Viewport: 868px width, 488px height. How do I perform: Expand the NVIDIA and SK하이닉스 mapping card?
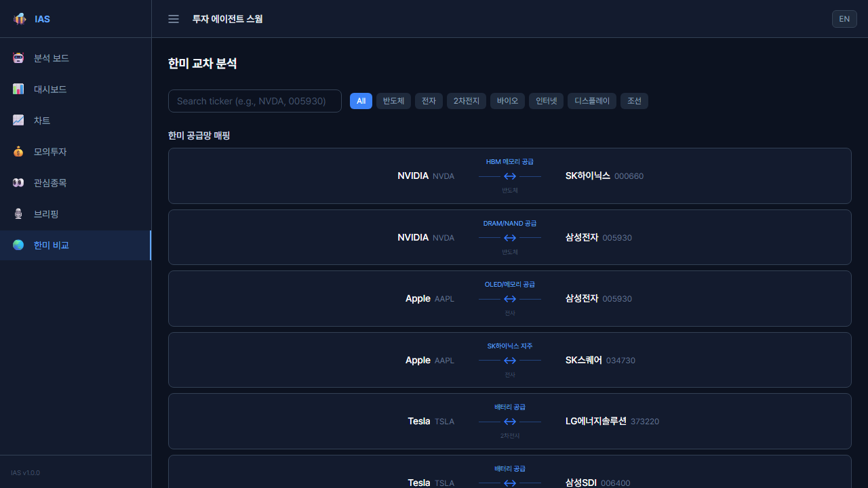509,176
